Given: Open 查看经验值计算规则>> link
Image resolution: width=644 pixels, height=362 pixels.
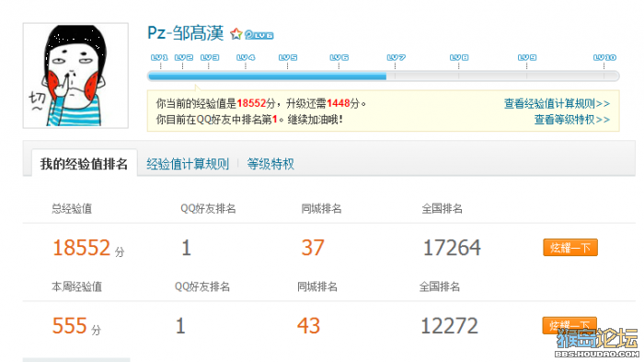Looking at the screenshot, I should pyautogui.click(x=557, y=104).
